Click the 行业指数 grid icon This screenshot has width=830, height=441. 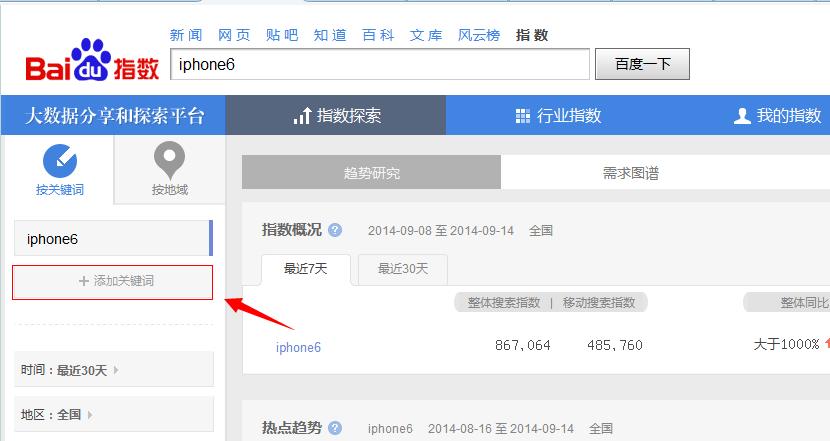522,115
